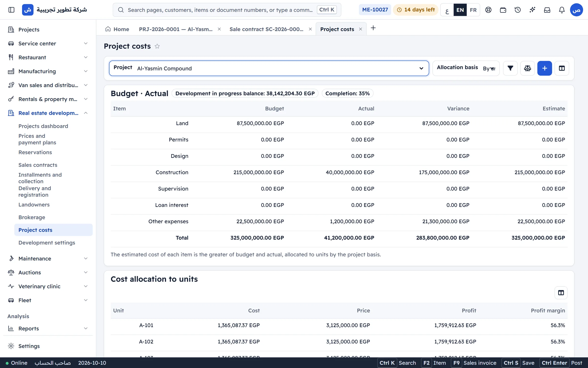588x368 pixels.
Task: Open the filter funnel icon
Action: tap(510, 68)
